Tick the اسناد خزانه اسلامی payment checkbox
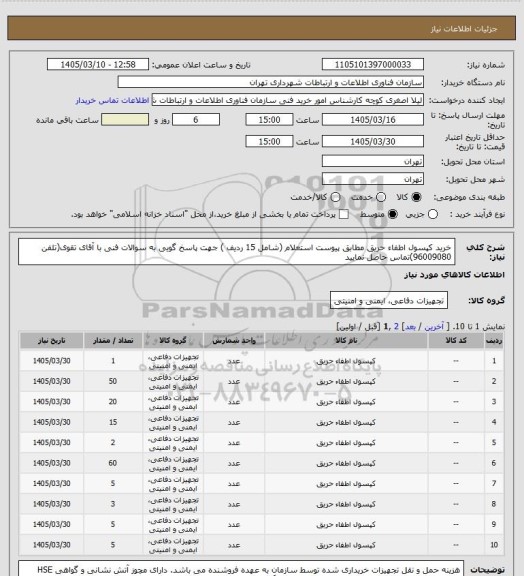This screenshot has width=524, height=576. point(344,214)
